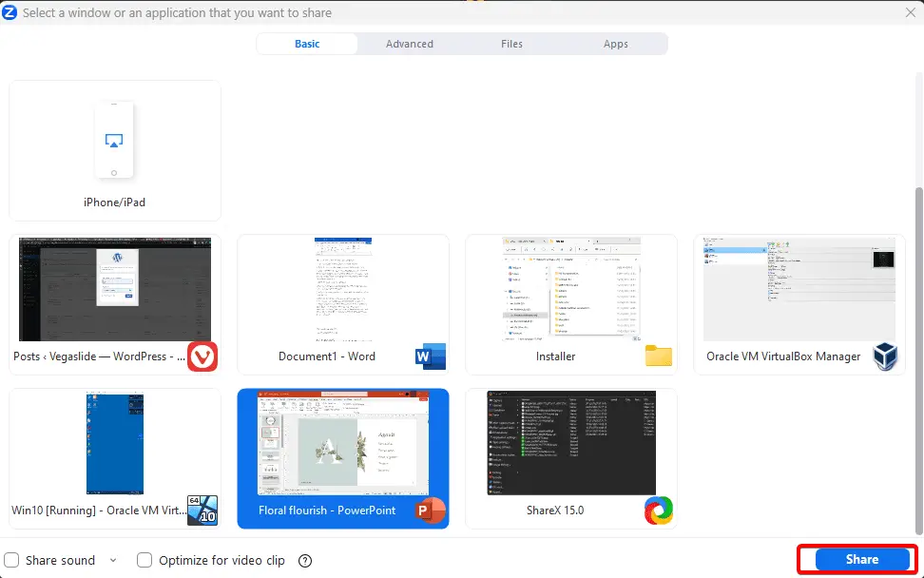
Task: Click the Word app icon on Document1 tile
Action: pos(431,356)
